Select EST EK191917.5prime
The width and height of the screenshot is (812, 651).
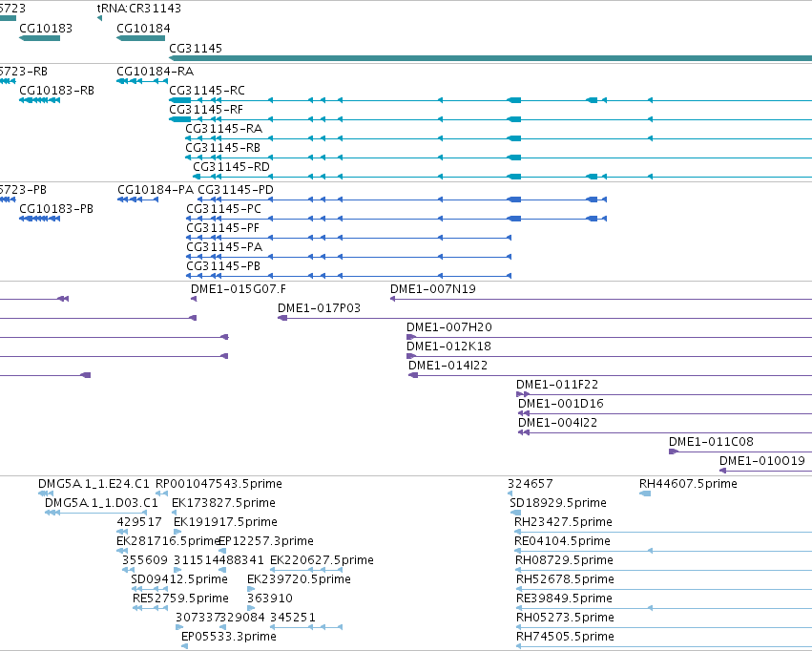tap(225, 522)
